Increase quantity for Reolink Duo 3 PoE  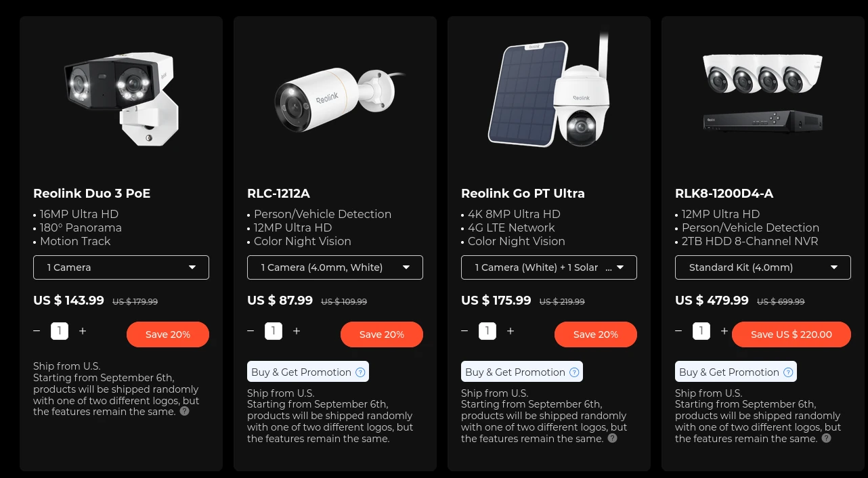83,331
